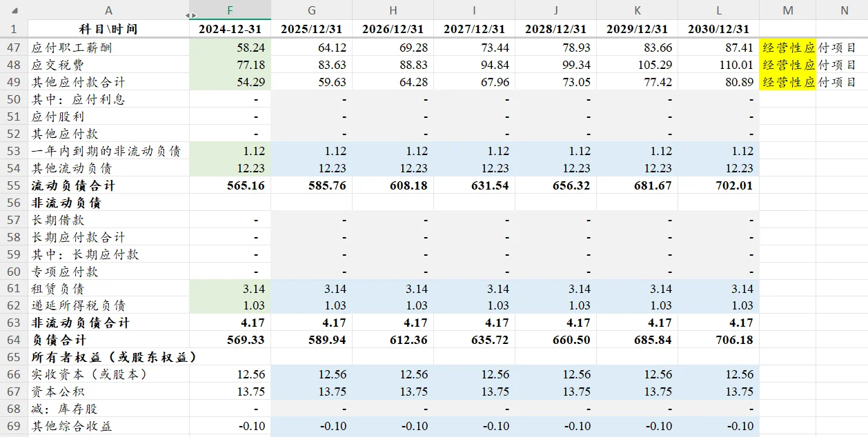Image resolution: width=868 pixels, height=437 pixels.
Task: Click the 13.75 cell under 2029/12/31
Action: [x=637, y=392]
